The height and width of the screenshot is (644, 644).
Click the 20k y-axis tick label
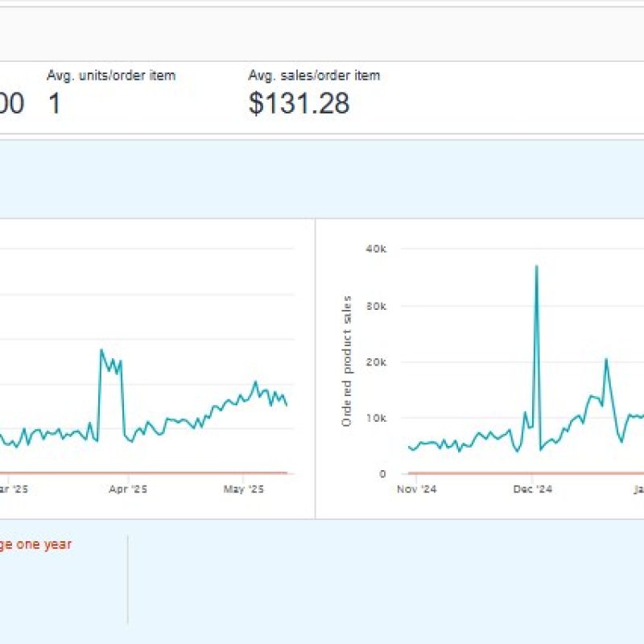tap(376, 362)
